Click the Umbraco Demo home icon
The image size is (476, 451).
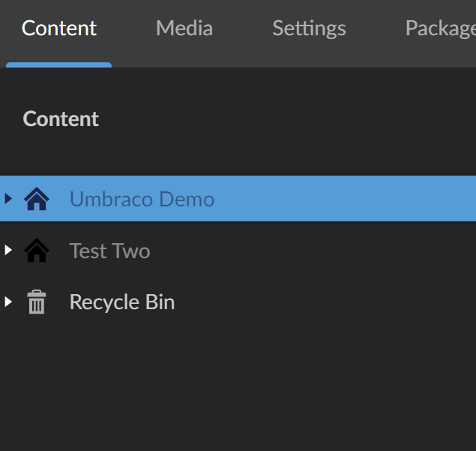37,199
